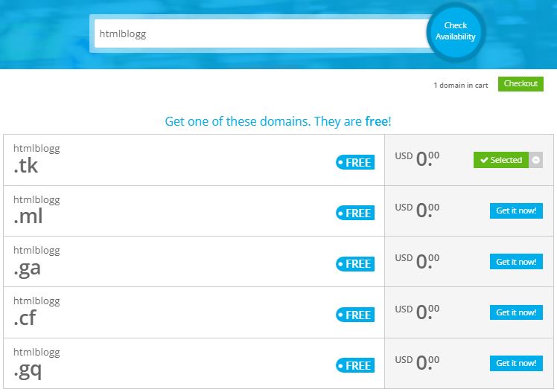557x392 pixels.
Task: Select the htmlblogg .ga domain name
Action: [x=36, y=260]
